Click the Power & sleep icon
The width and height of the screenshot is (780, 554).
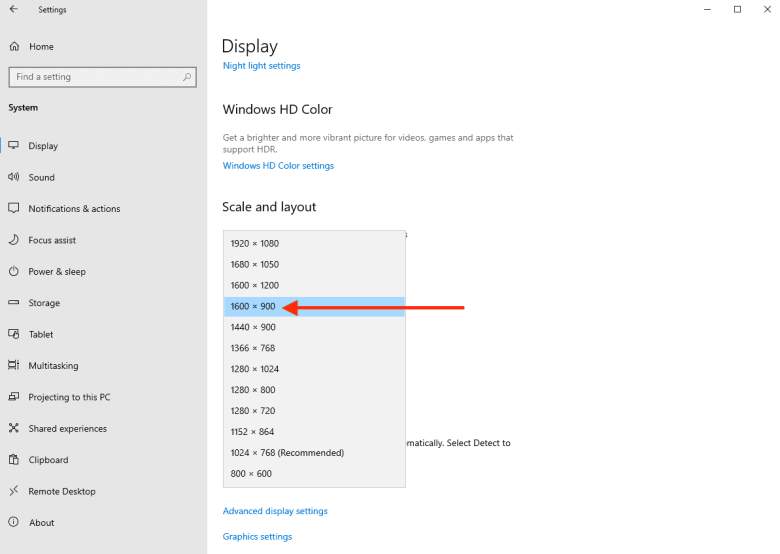click(x=14, y=271)
